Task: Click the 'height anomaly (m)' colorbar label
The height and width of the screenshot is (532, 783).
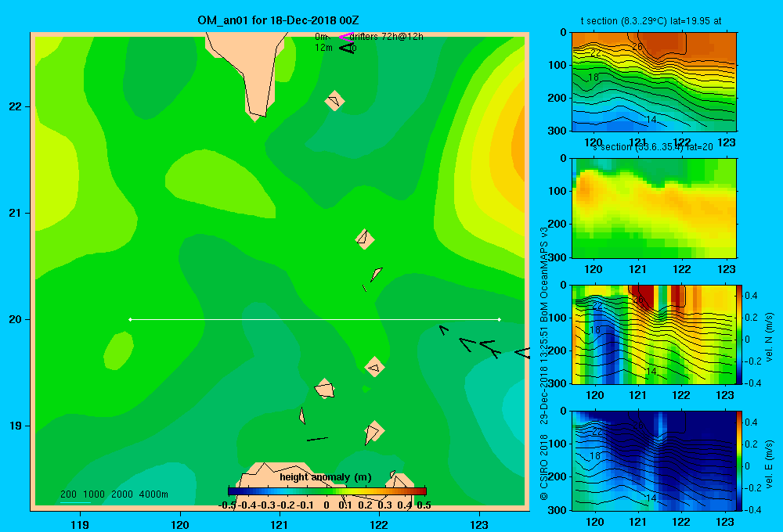Action: (326, 477)
